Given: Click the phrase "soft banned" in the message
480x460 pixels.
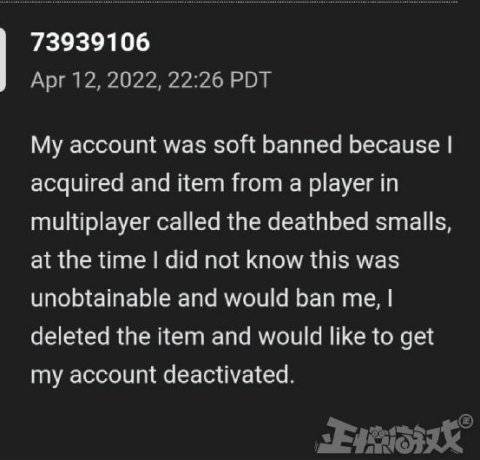Looking at the screenshot, I should (x=277, y=145).
